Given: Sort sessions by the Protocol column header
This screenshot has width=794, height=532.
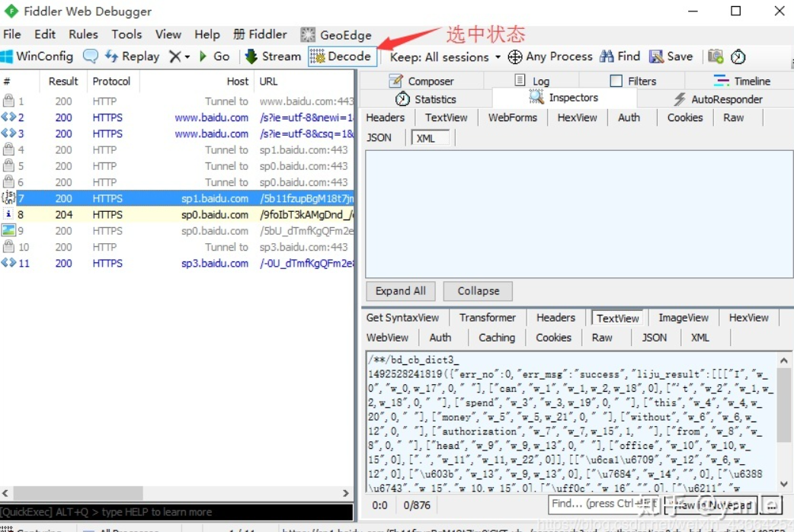Looking at the screenshot, I should [111, 81].
